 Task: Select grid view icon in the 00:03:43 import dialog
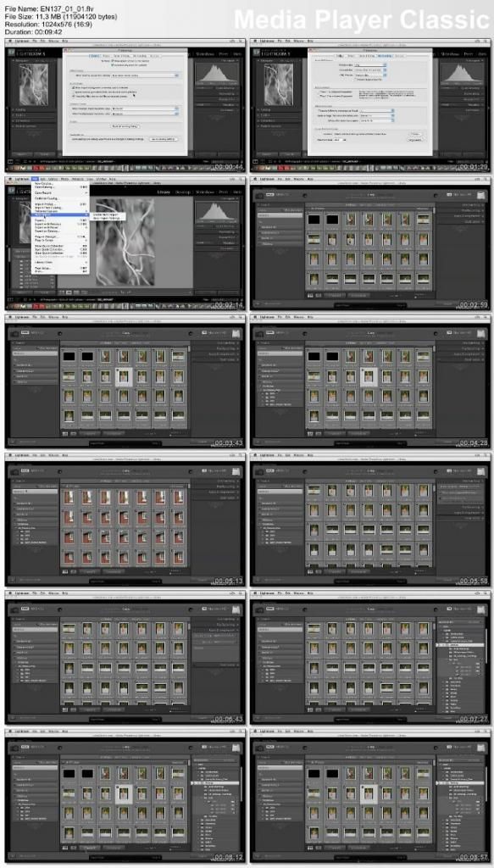64,433
